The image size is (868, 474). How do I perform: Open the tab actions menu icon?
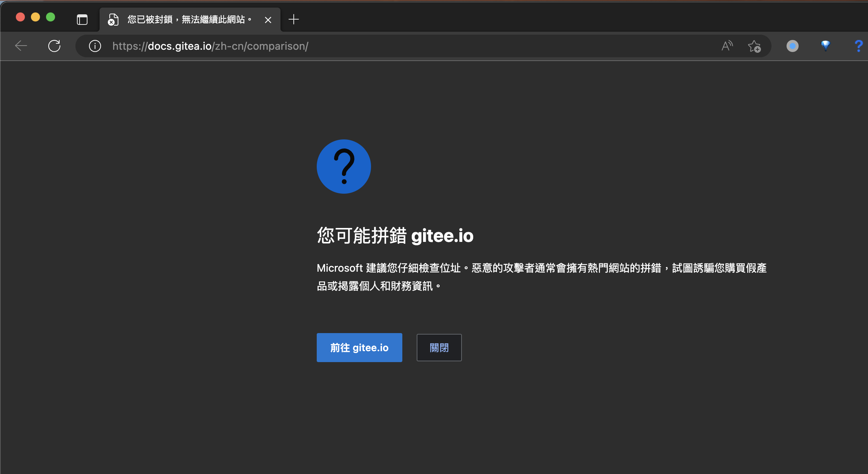(82, 19)
